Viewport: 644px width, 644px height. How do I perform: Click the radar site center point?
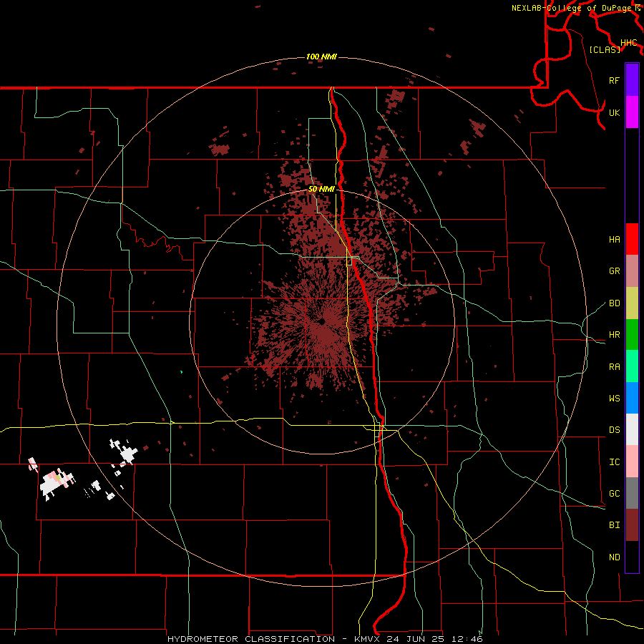(x=321, y=321)
